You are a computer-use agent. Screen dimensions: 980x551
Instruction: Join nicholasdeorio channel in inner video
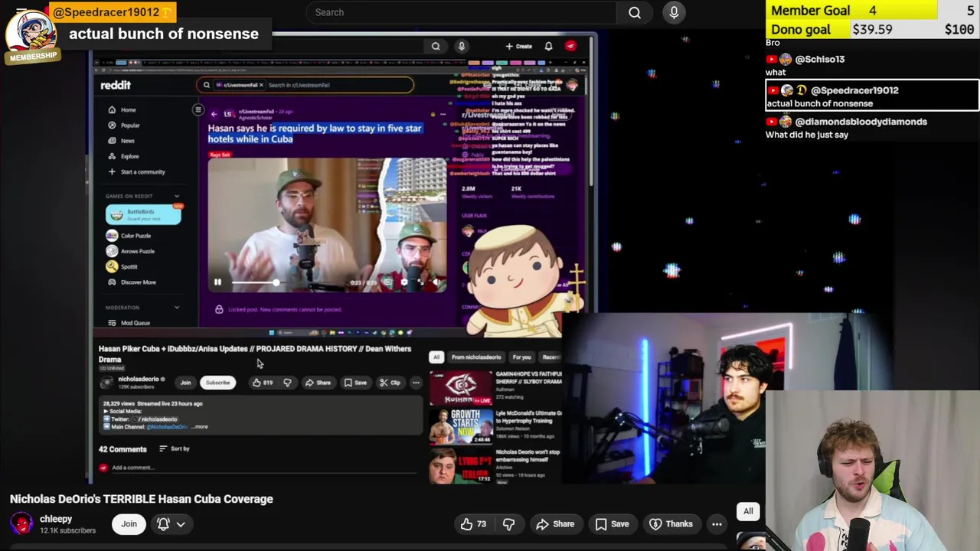pyautogui.click(x=185, y=383)
